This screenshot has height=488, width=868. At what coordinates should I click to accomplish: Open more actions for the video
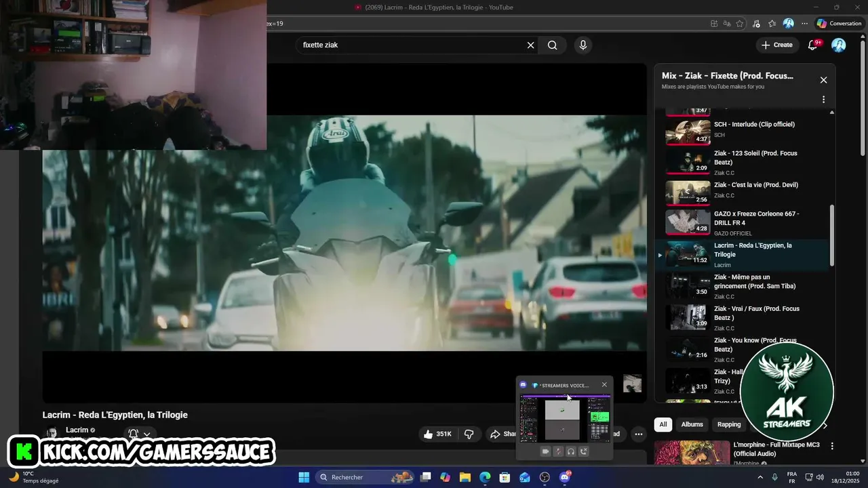coord(638,434)
